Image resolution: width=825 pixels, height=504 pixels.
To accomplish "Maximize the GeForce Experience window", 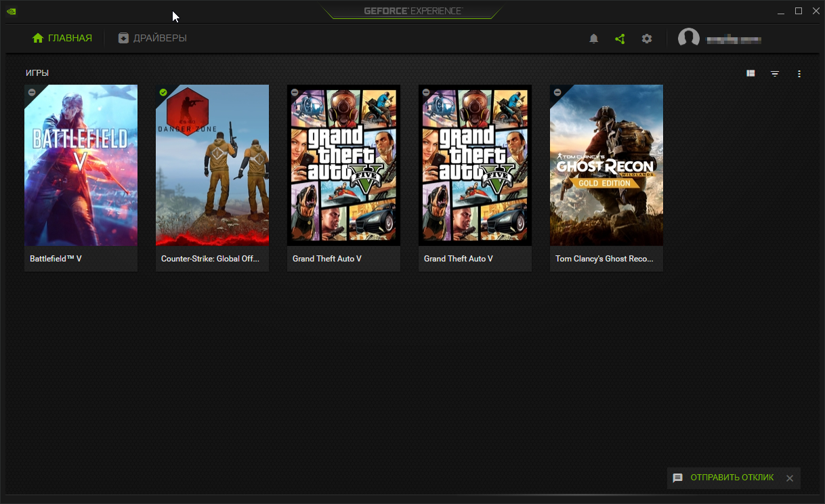I will [799, 11].
